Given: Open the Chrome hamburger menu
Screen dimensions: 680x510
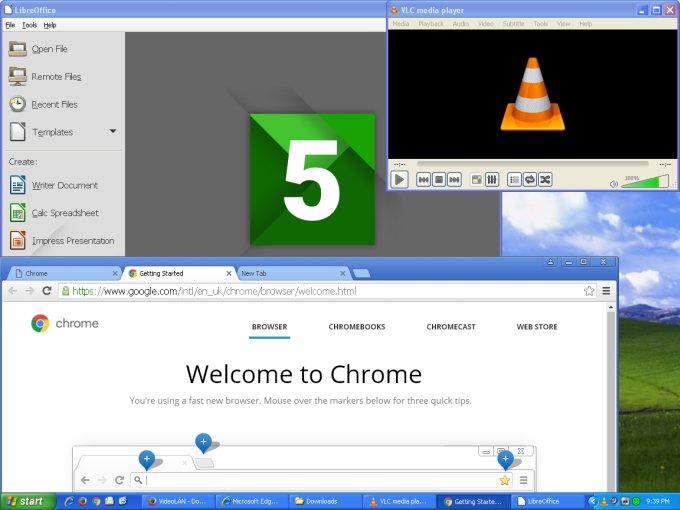Looking at the screenshot, I should tap(606, 291).
